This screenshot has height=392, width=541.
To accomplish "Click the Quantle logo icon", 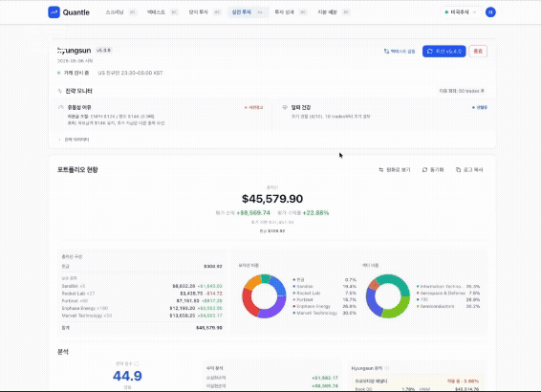I will pos(54,12).
